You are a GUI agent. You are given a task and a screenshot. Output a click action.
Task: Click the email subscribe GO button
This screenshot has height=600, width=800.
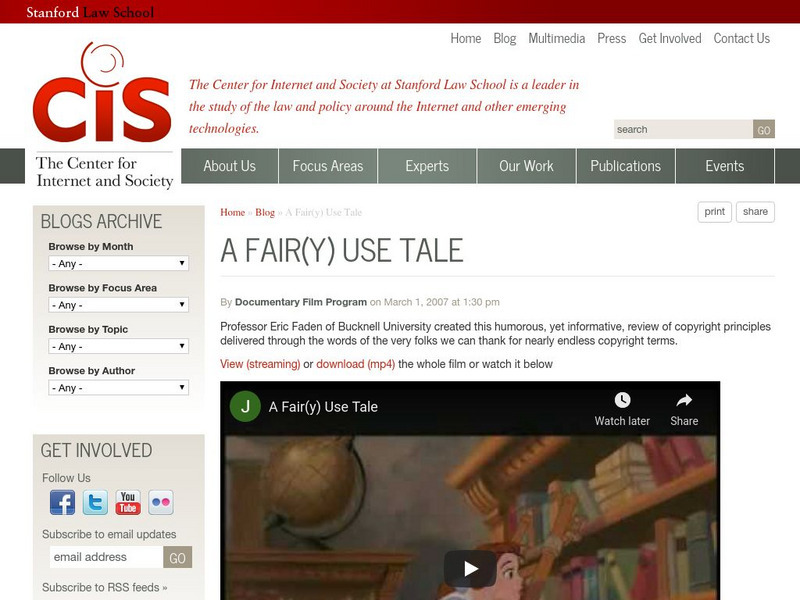coord(178,557)
